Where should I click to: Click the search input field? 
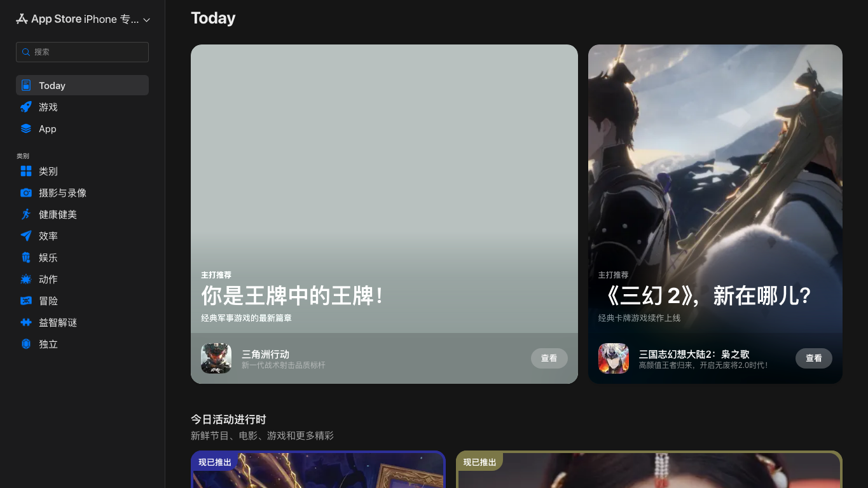82,52
